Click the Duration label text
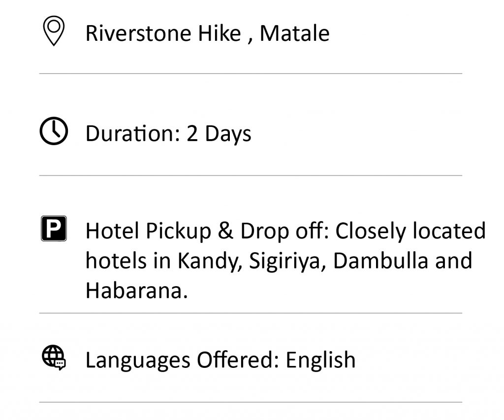504x420 pixels. [x=132, y=133]
